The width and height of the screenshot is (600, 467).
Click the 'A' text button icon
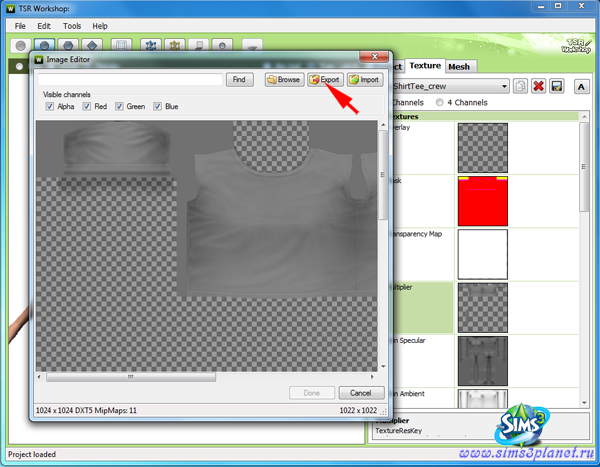point(581,87)
